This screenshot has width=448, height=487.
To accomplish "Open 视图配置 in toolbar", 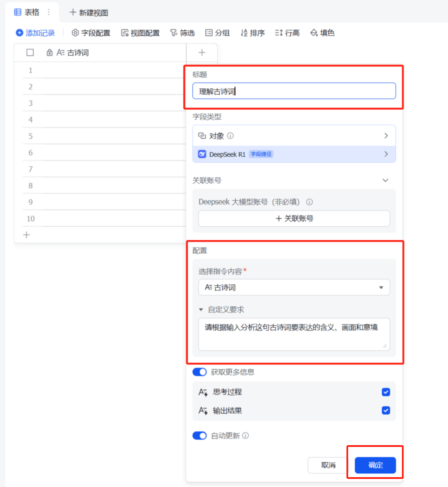I will point(140,33).
